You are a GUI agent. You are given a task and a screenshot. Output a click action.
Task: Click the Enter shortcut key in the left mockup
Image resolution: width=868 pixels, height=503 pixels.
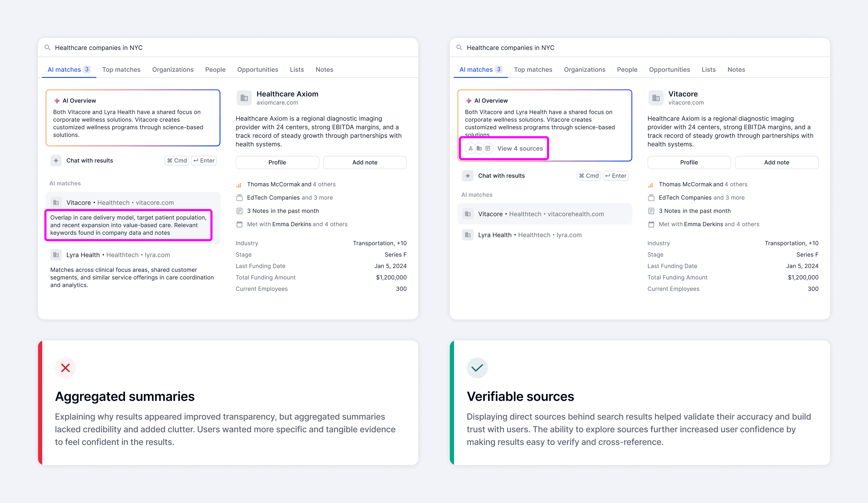tap(204, 160)
